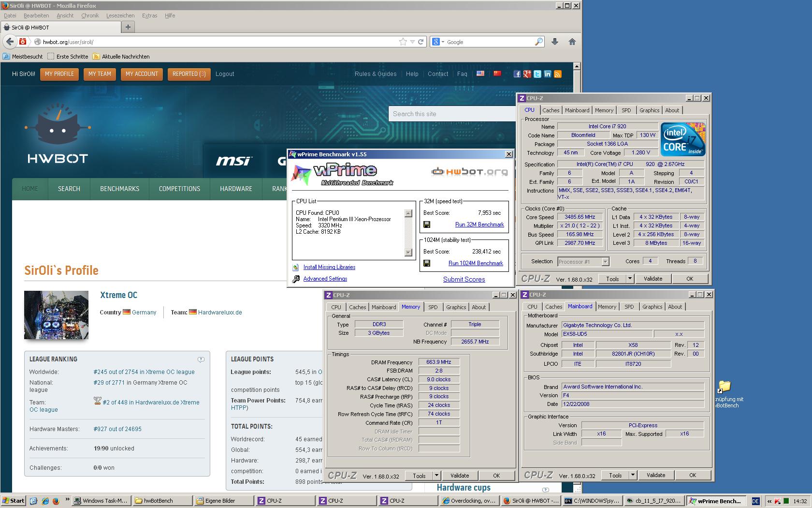Open Tools dropdown arrow in CPU-Z CPU window
The width and height of the screenshot is (812, 508).
629,279
